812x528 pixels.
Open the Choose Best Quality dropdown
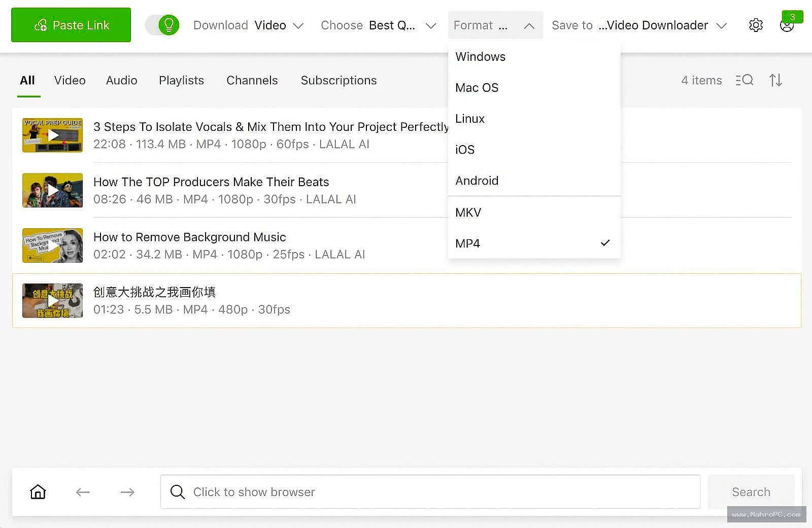[379, 25]
